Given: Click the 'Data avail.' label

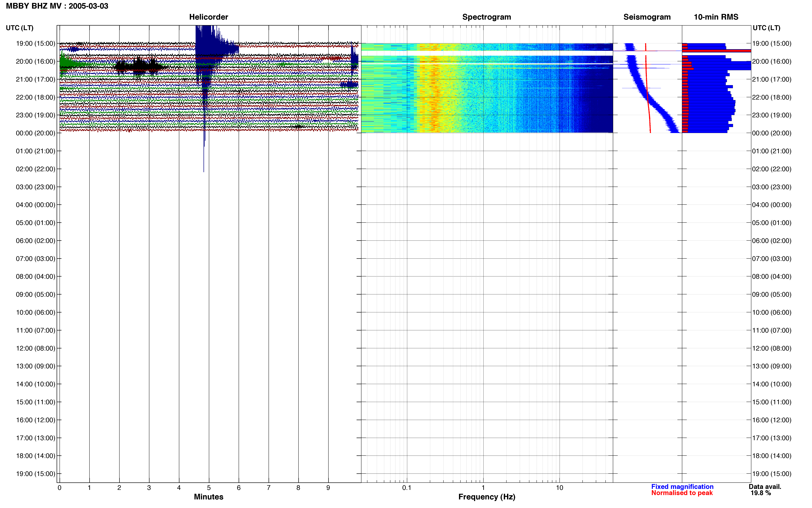Looking at the screenshot, I should 765,486.
